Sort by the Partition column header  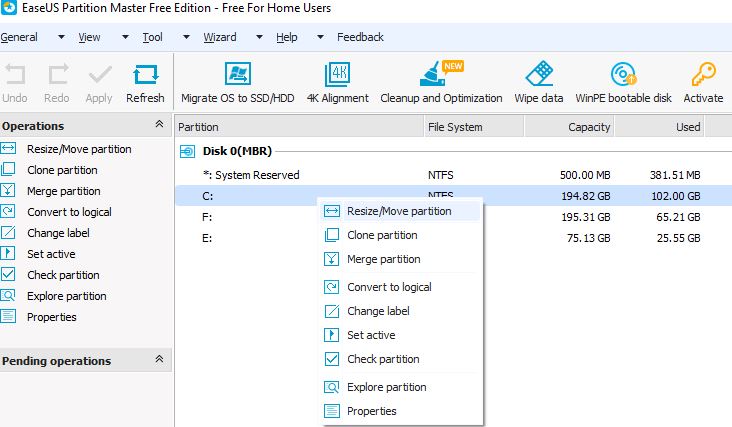click(x=299, y=127)
